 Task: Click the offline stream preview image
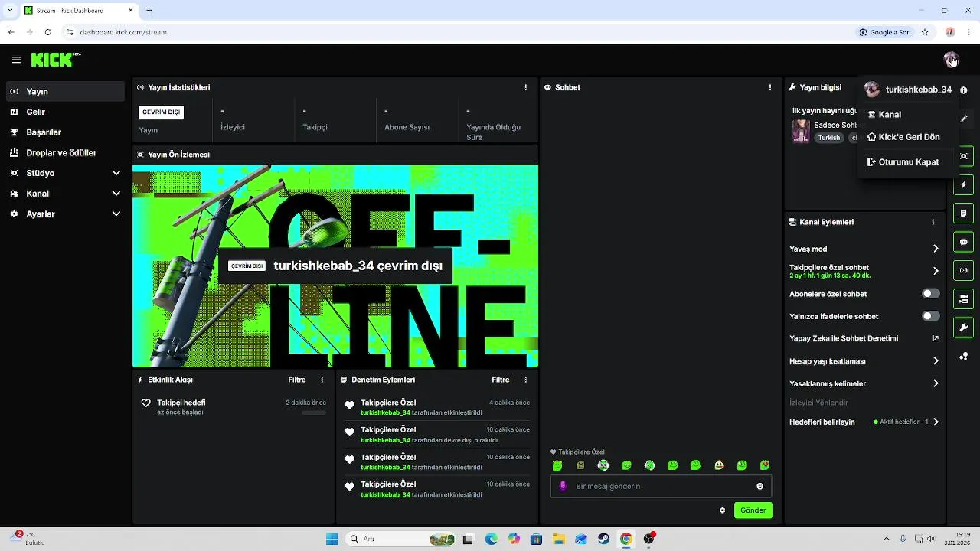click(x=335, y=266)
